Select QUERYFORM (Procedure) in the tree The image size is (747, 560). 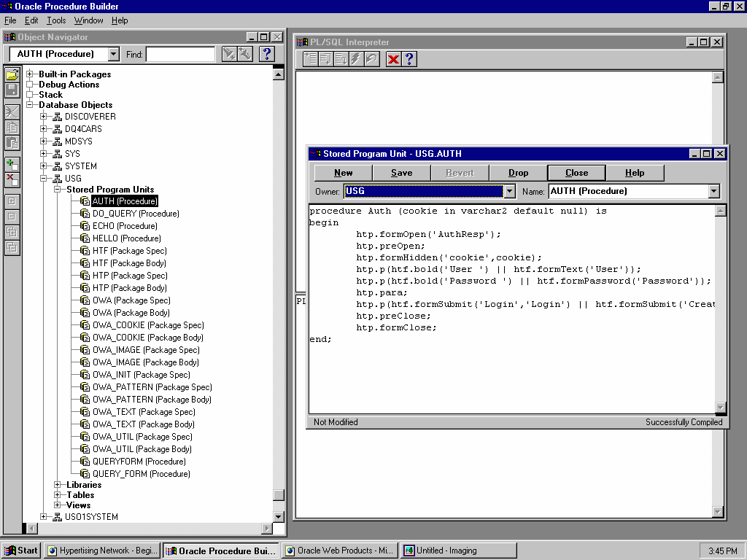(139, 461)
